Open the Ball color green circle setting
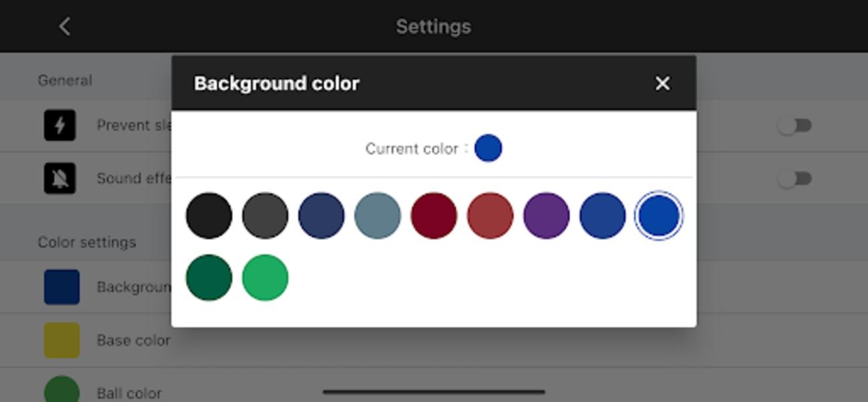 click(62, 390)
